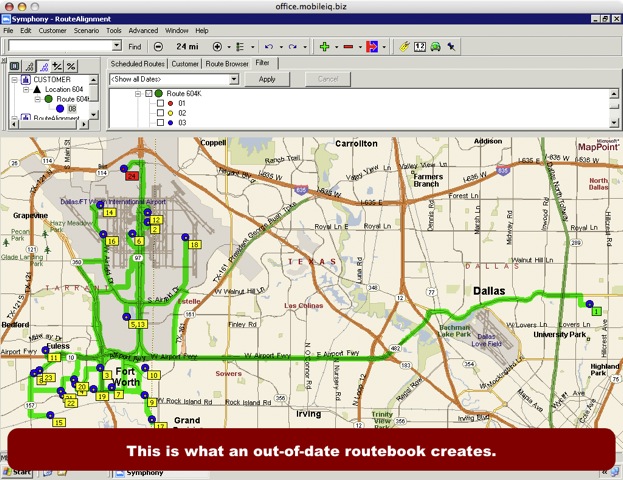This screenshot has height=480, width=623.
Task: Collapse the CUSTOMER tree node
Action: (x=13, y=79)
